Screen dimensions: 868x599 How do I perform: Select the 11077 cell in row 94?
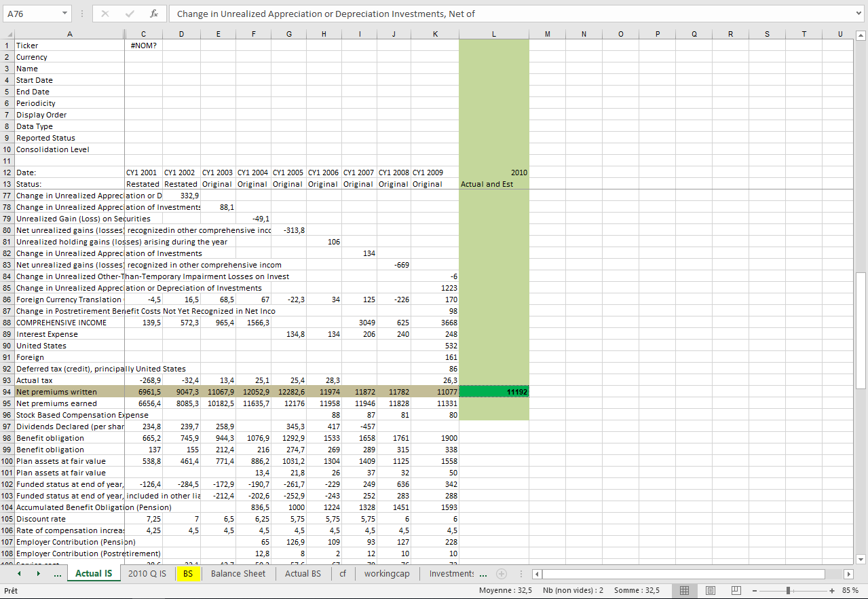(435, 392)
